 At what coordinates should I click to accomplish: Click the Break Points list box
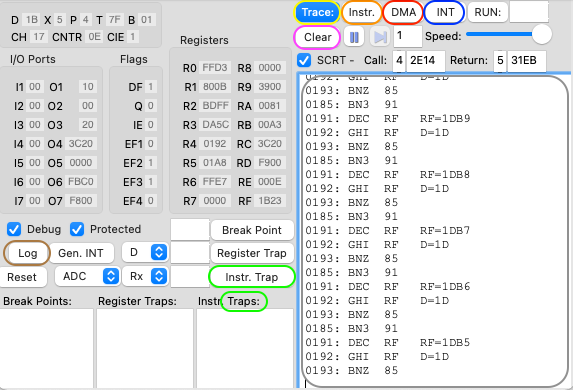pyautogui.click(x=47, y=349)
